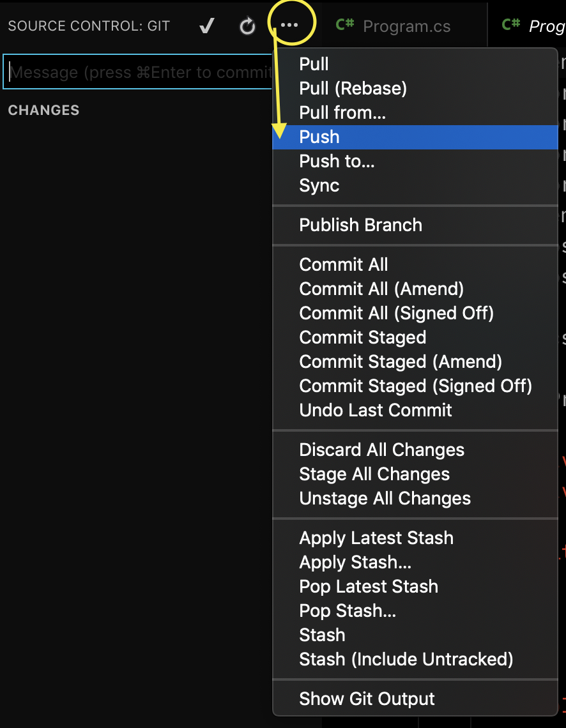Click Commit All (Amend) option
This screenshot has height=728, width=566.
381,289
